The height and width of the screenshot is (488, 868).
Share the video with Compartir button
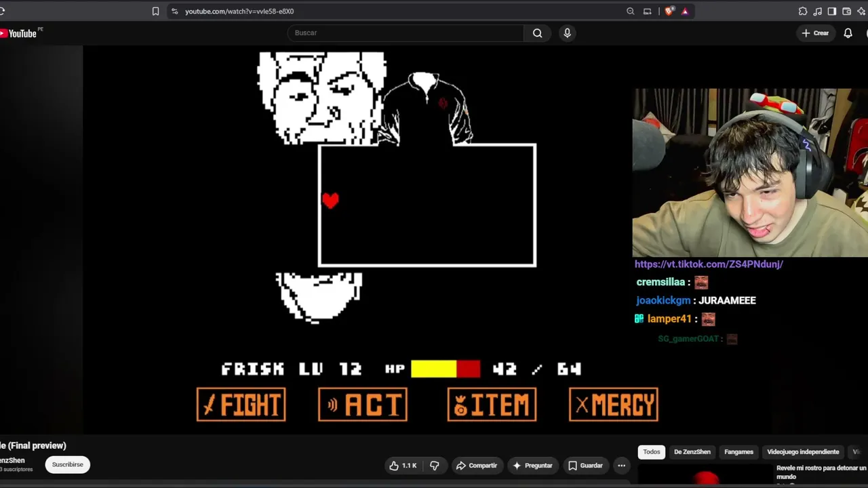(477, 466)
